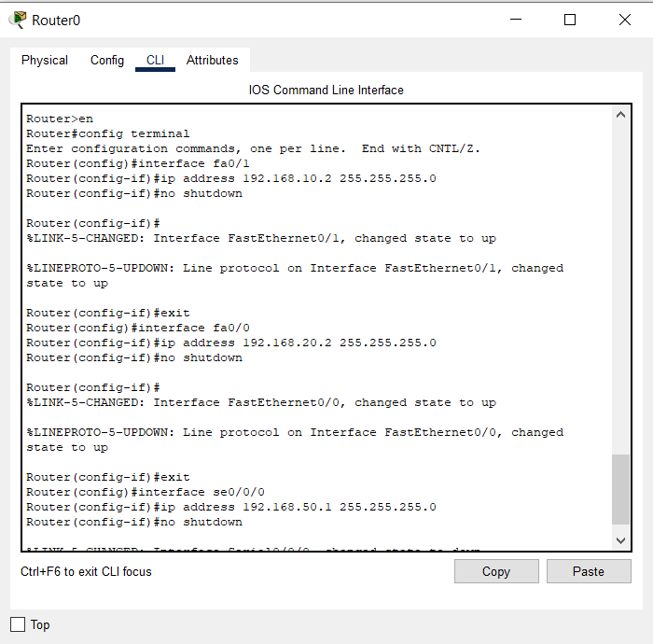The width and height of the screenshot is (653, 644).
Task: Open the Config tab
Action: pyautogui.click(x=107, y=61)
